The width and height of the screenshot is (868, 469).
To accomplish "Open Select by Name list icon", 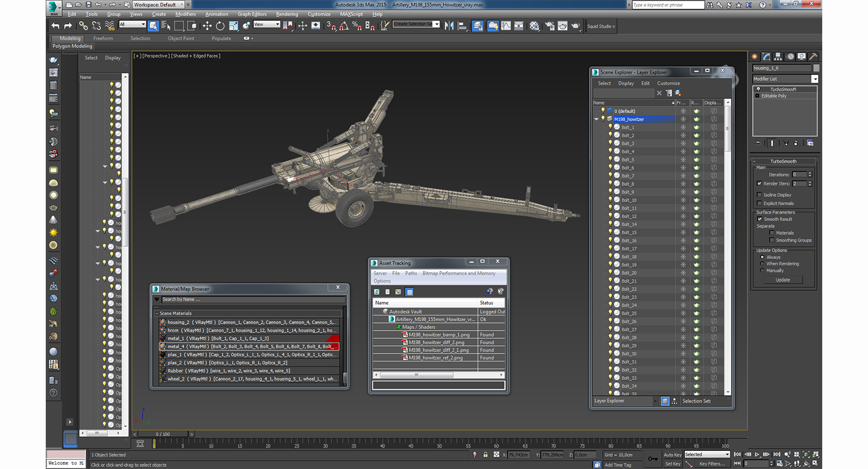I will tap(165, 26).
